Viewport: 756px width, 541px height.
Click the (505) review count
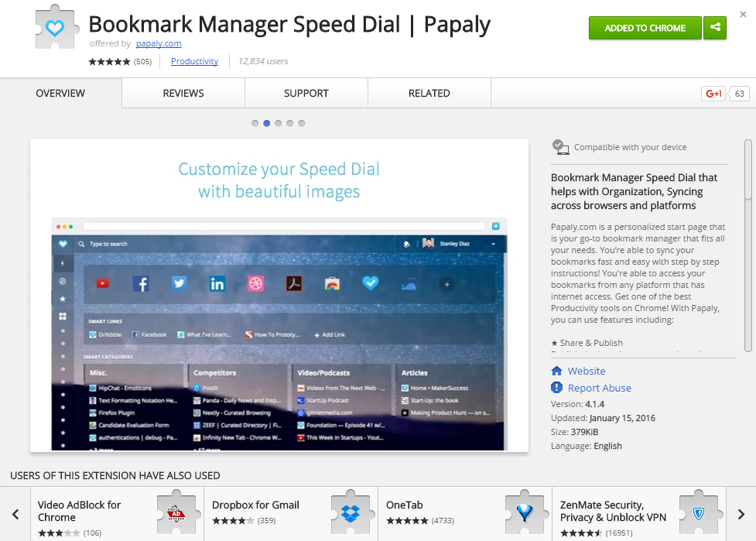(x=142, y=62)
